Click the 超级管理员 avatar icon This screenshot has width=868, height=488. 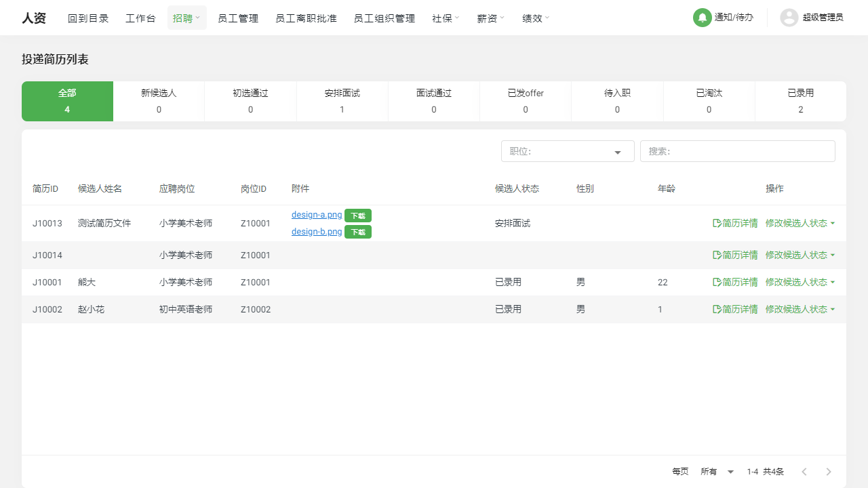click(x=789, y=18)
